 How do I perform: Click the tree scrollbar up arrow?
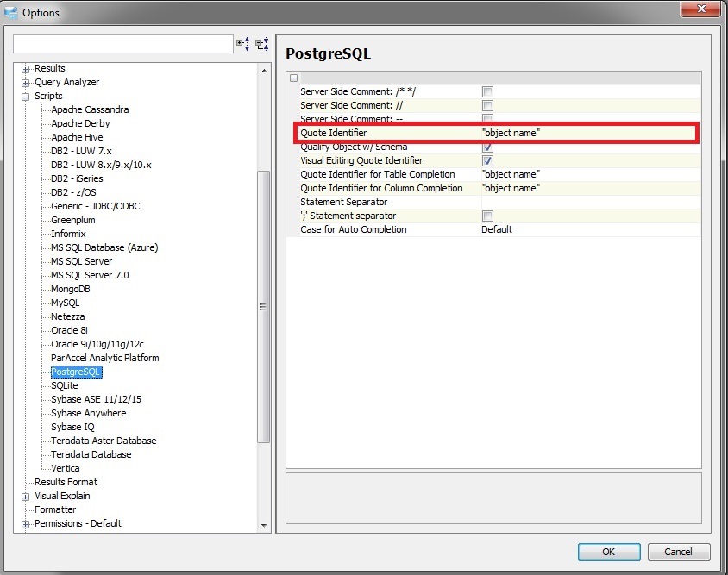[264, 71]
